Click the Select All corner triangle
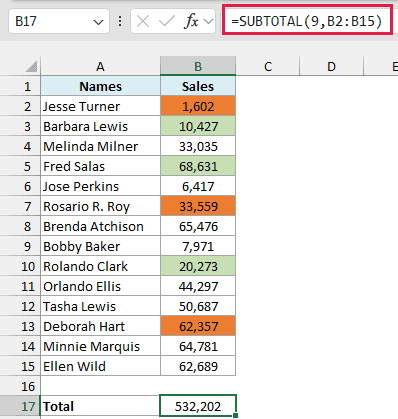The width and height of the screenshot is (398, 419). point(31,66)
